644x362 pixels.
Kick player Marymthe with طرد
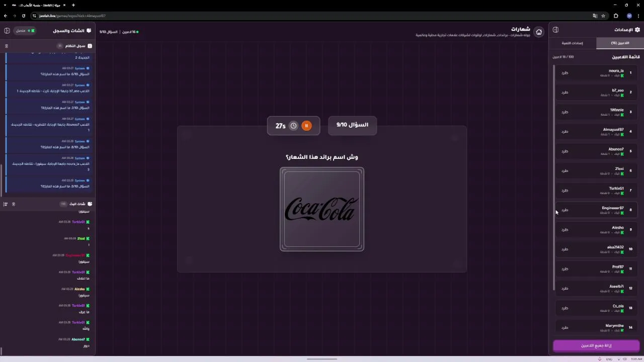click(565, 328)
